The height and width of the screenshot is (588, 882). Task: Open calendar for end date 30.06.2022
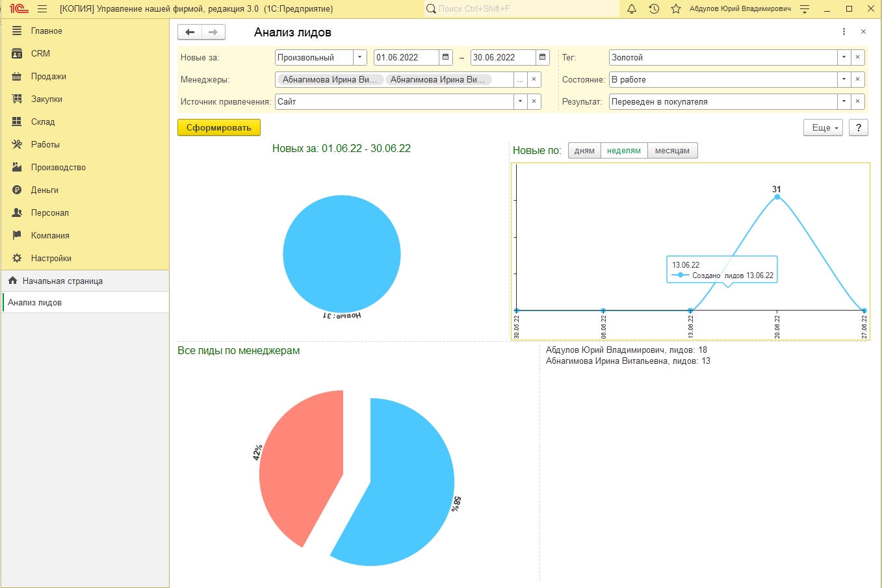point(543,57)
